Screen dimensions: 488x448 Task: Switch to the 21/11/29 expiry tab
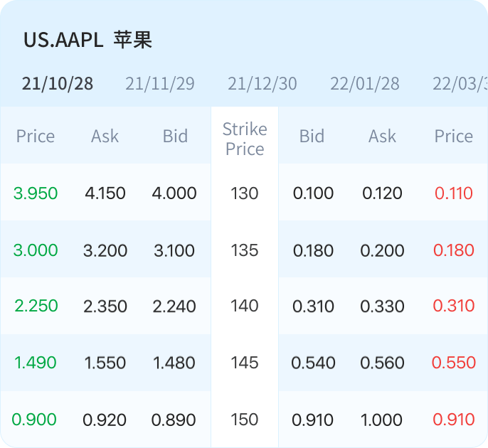(160, 83)
